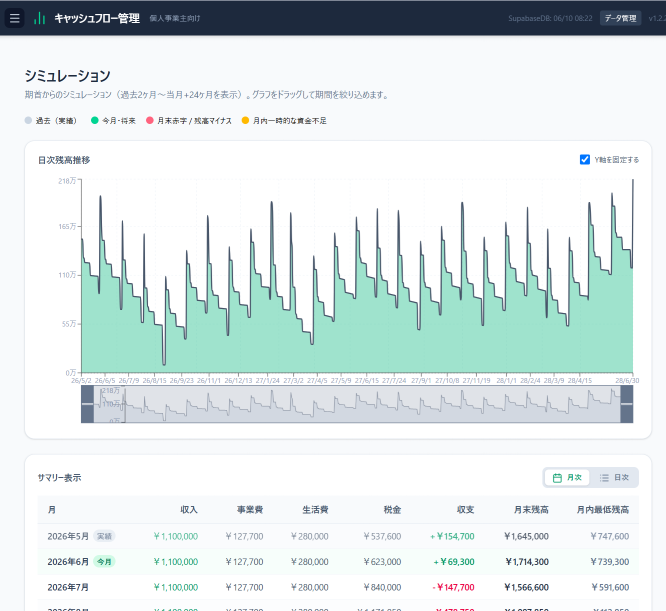Select the 2026年6月 今月 row
Viewport: 666px width, 611px height.
point(338,562)
